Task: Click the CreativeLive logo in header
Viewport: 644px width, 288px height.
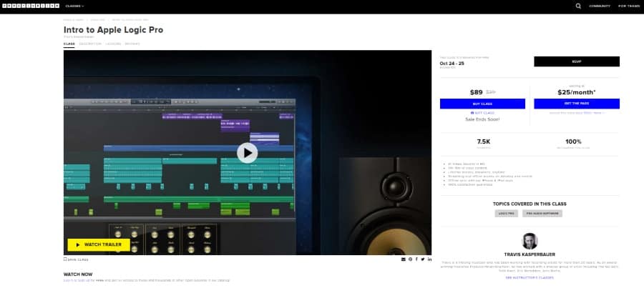Action: click(x=31, y=6)
